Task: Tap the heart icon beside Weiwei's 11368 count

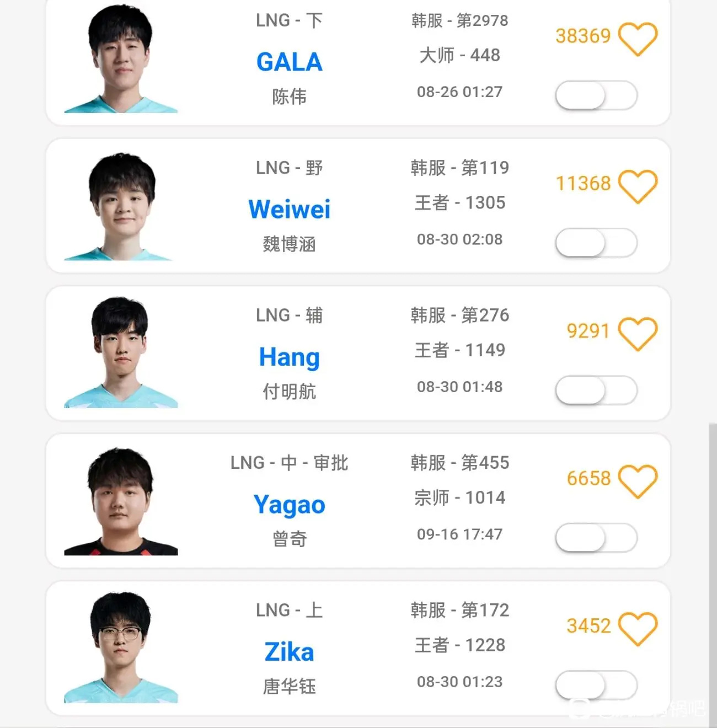Action: pos(638,186)
